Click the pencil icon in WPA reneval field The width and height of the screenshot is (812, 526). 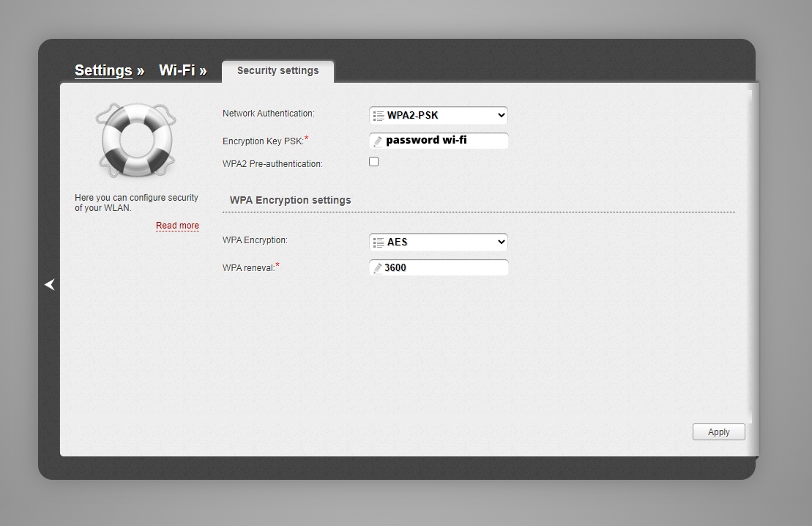click(378, 267)
